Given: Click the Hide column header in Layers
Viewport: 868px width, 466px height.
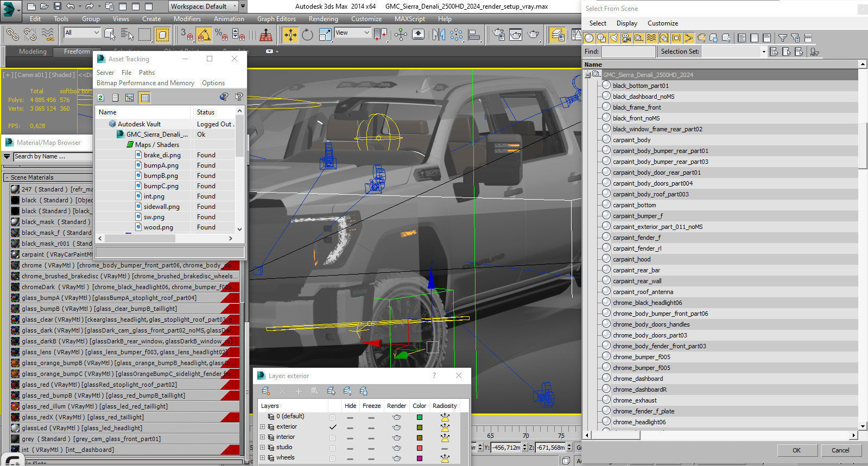Looking at the screenshot, I should click(351, 406).
